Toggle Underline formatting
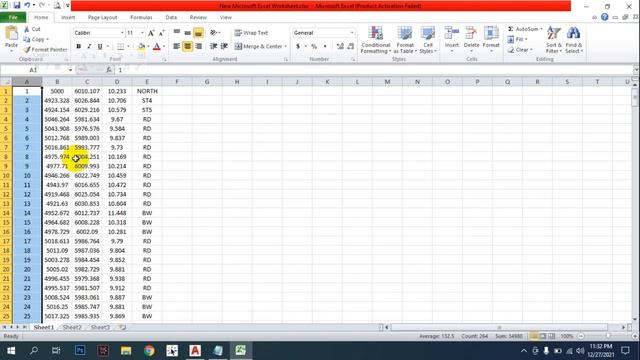The image size is (640, 360). [x=100, y=47]
